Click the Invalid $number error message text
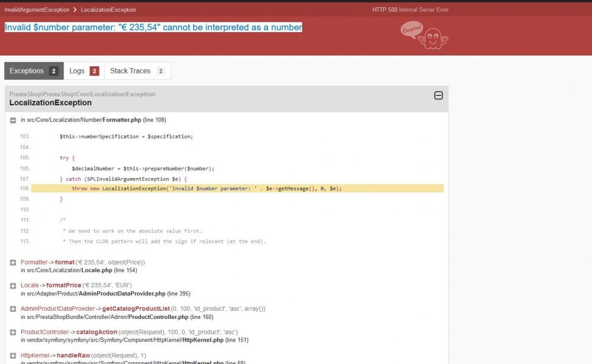 151,27
